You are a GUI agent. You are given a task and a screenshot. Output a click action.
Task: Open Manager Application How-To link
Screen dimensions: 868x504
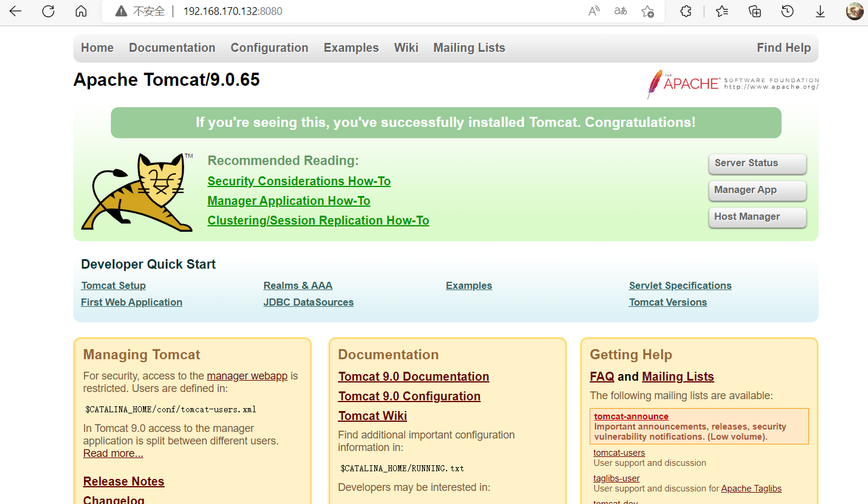point(289,201)
